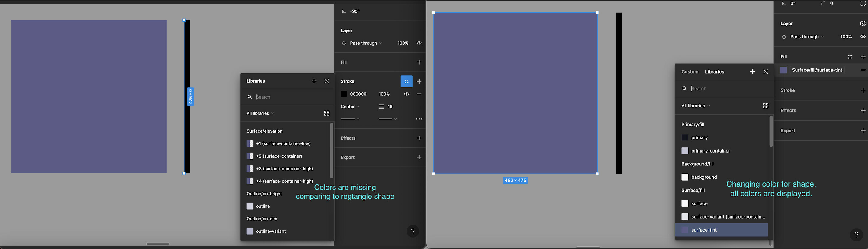Create new style in left Libraries popup
The width and height of the screenshot is (868, 249).
coord(314,81)
